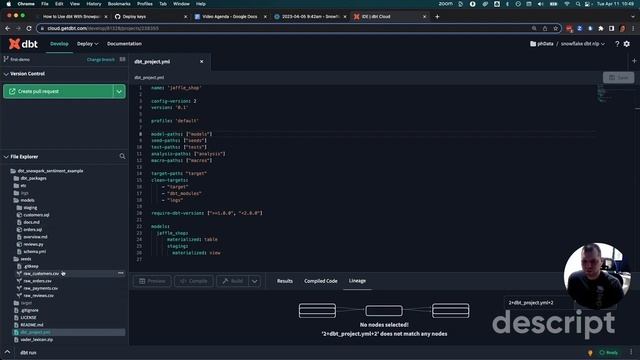Collapse the File Explorer section
Image resolution: width=640 pixels, height=360 pixels.
6,157
